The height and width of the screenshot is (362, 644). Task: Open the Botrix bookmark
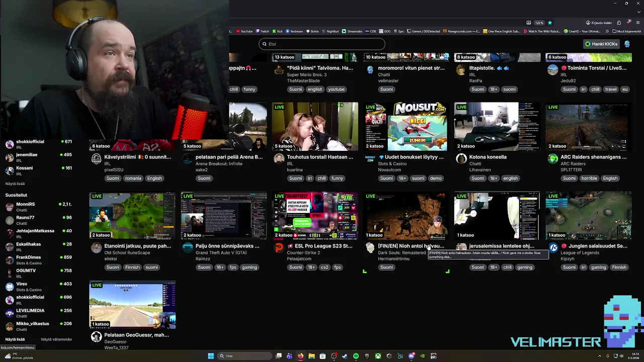[x=313, y=31]
